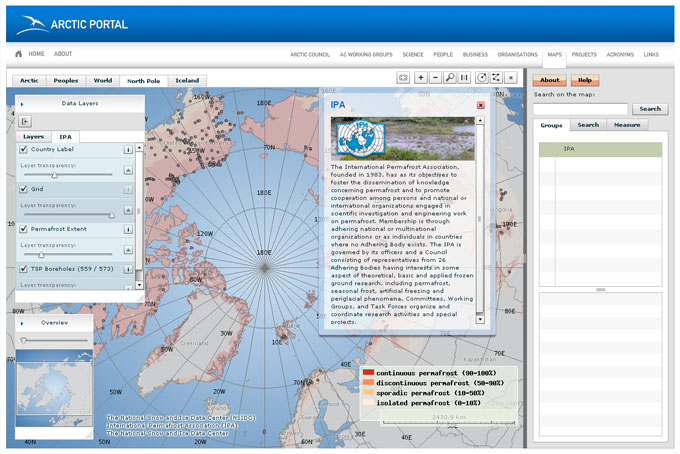Viewport: 680px width, 454px height.
Task: Click the full extent map toolbar icon
Action: click(x=403, y=78)
